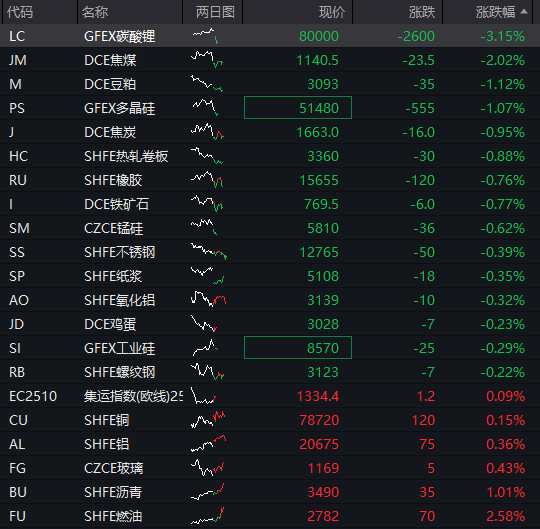Image resolution: width=540 pixels, height=529 pixels.
Task: Click the 涨跌 column header
Action: (x=422, y=12)
